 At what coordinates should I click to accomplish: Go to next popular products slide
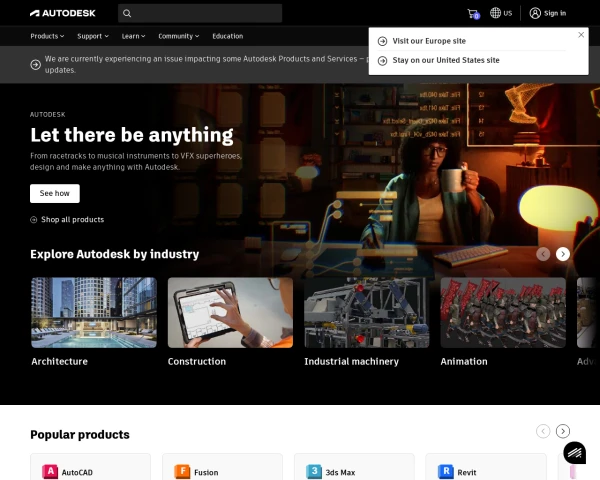click(x=562, y=431)
